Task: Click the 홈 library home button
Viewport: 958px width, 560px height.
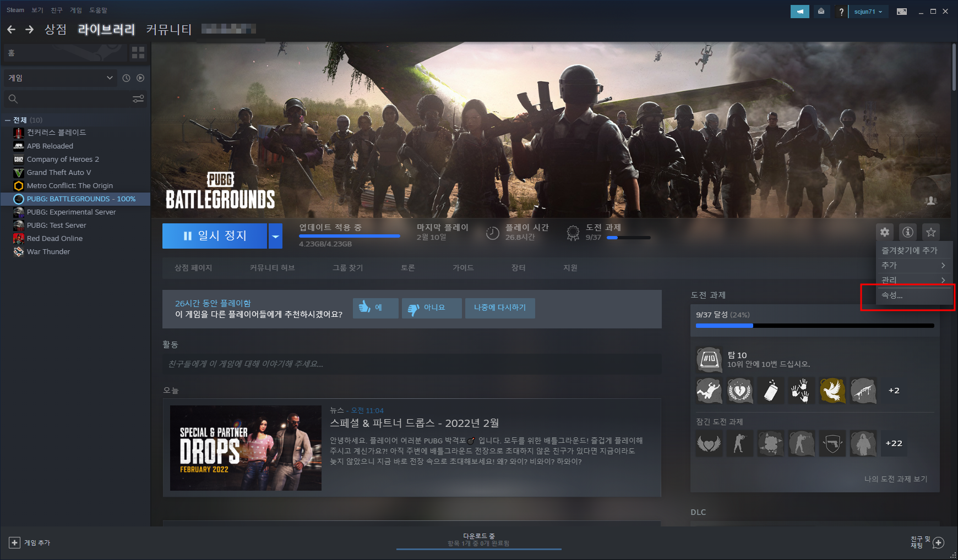Action: tap(65, 53)
